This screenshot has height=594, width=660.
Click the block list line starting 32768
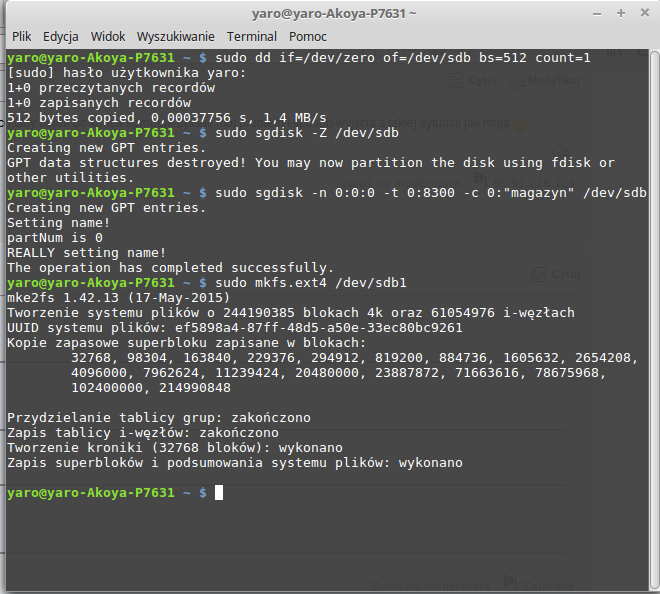(354, 358)
